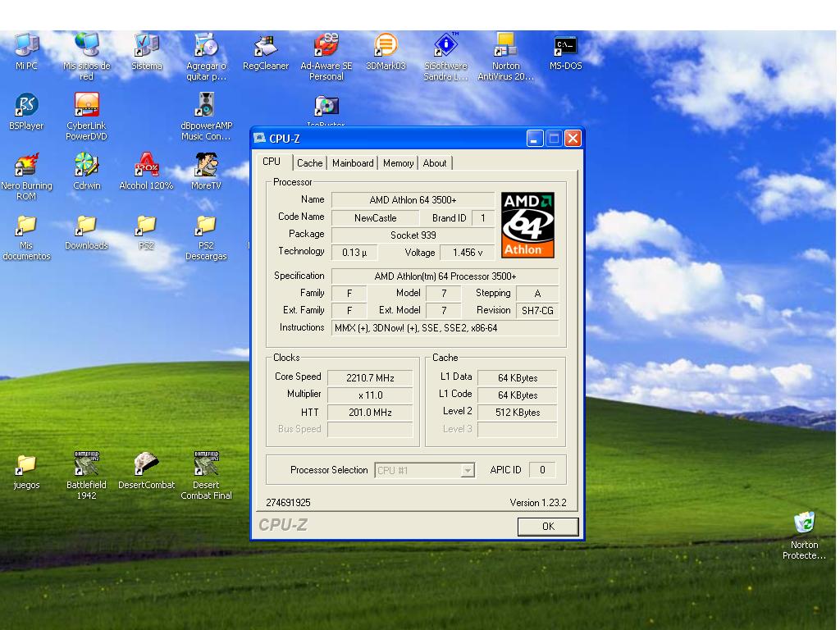Screen dimensions: 840x630
Task: Click the CPU-Z title bar icon
Action: pyautogui.click(x=260, y=138)
